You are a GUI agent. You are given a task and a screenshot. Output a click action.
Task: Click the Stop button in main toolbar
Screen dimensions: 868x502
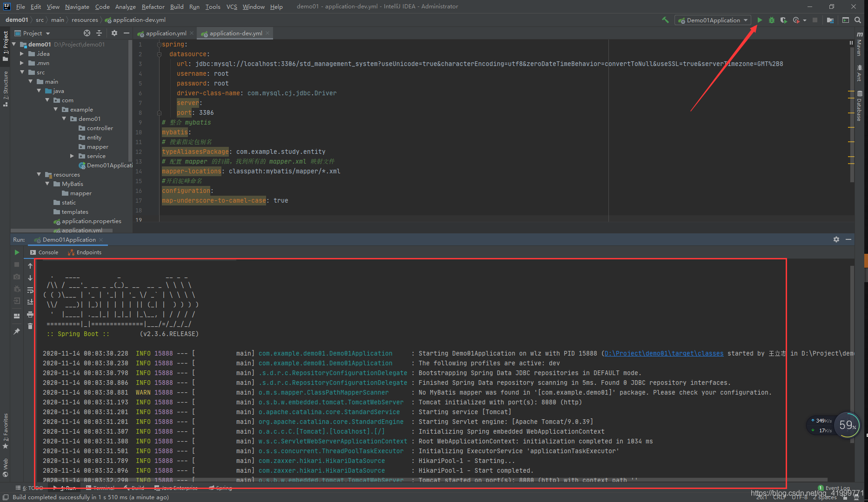coord(815,20)
